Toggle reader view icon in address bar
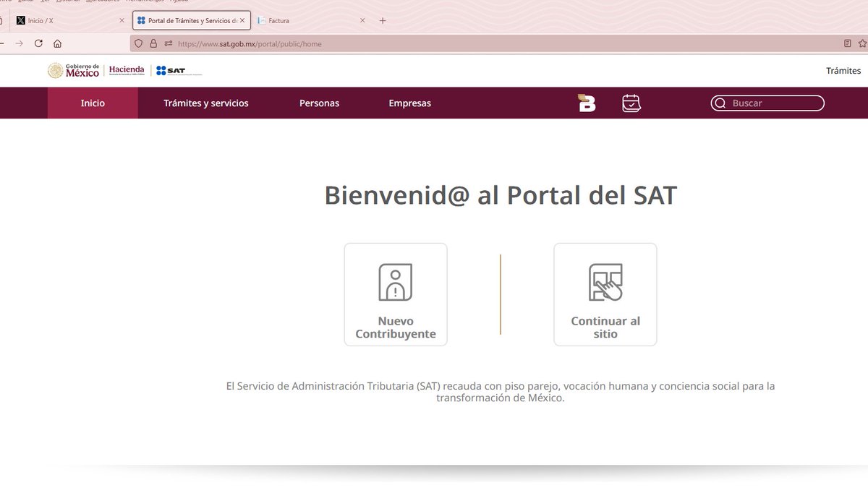Image resolution: width=868 pixels, height=488 pixels. [848, 43]
